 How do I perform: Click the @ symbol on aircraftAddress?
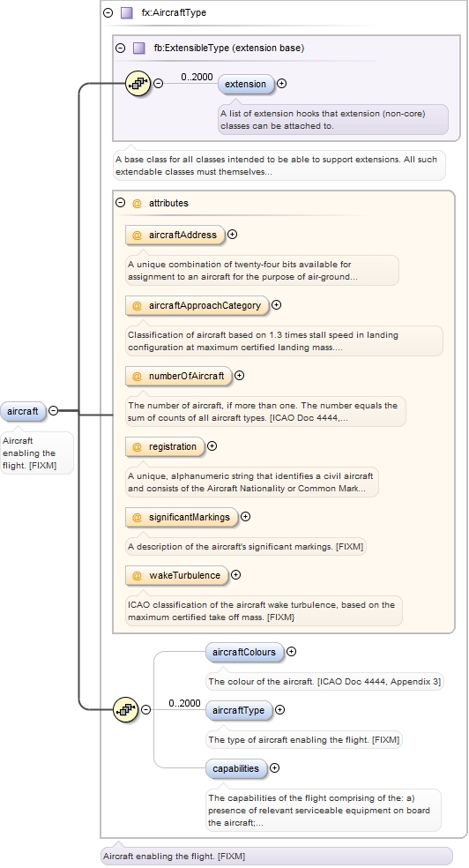(137, 235)
